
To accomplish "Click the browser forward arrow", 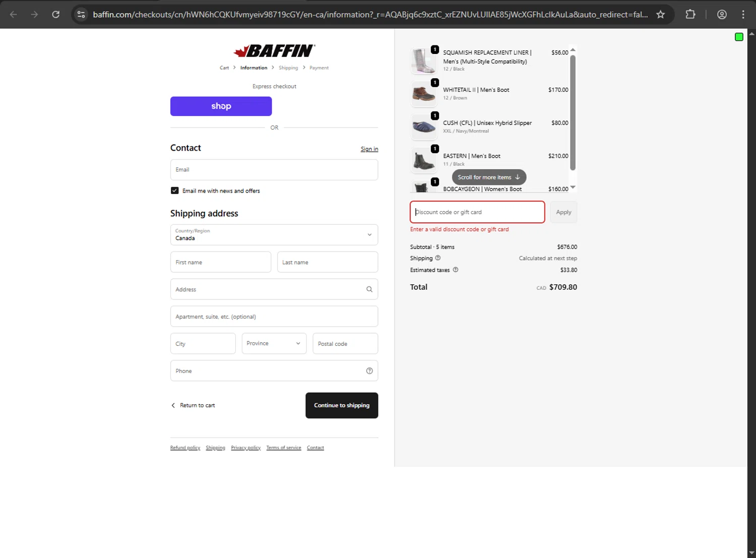I will [x=34, y=15].
